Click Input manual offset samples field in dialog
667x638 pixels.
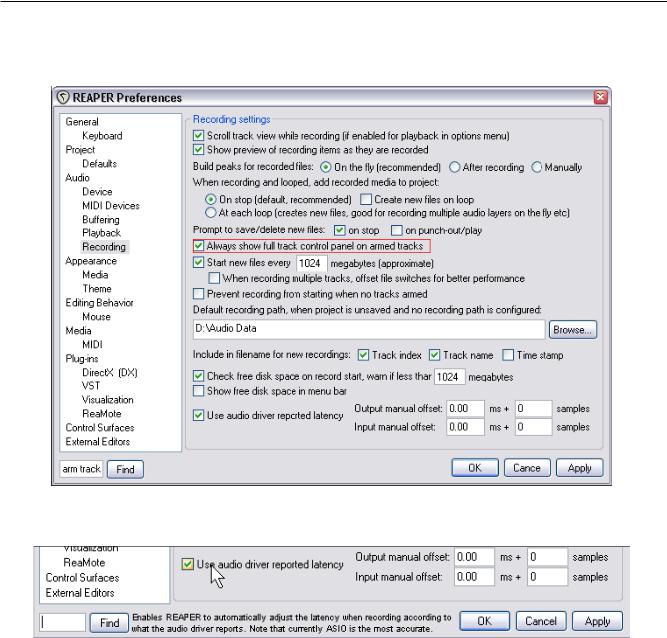click(533, 427)
